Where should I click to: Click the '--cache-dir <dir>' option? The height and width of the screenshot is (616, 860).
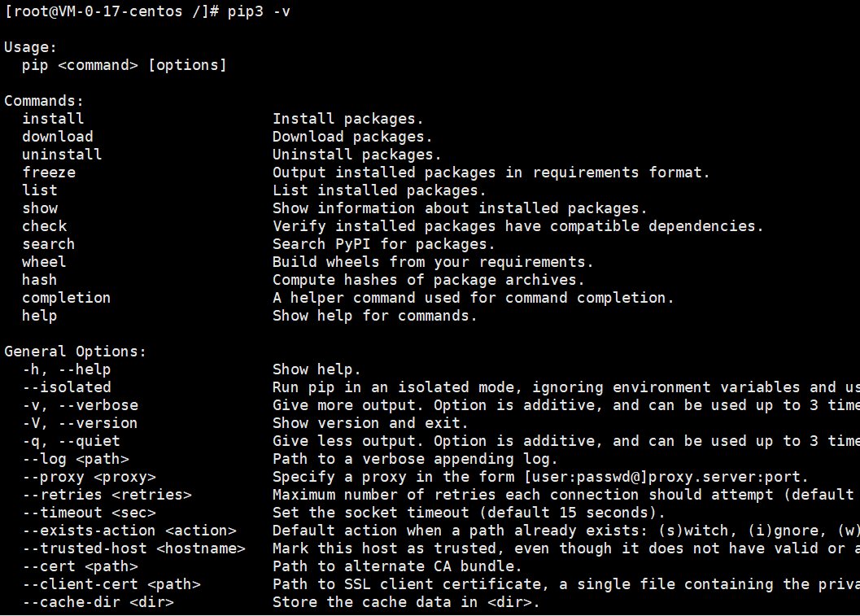coord(98,602)
